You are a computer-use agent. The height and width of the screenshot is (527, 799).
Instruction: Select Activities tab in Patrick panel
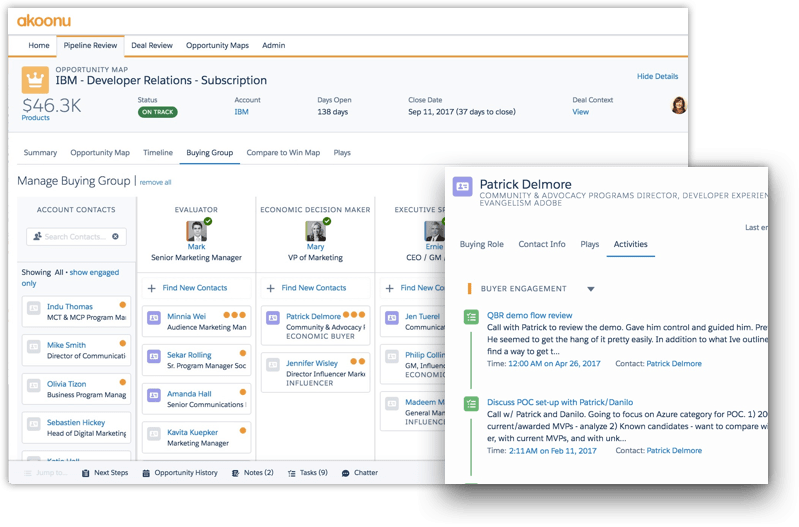pyautogui.click(x=630, y=244)
